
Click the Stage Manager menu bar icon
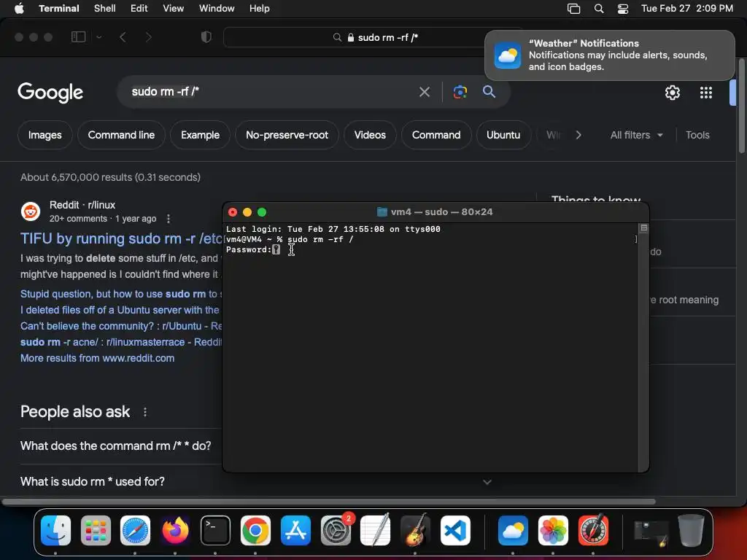(573, 8)
